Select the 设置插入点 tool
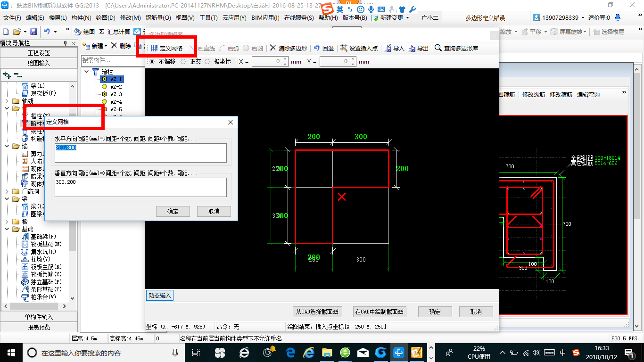 point(358,48)
